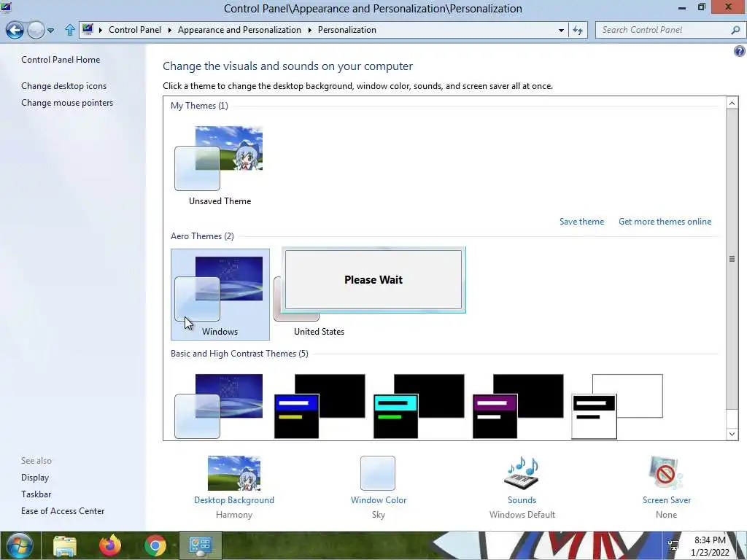Viewport: 747px width, 560px height.
Task: Click the theme list scroll down arrow
Action: pyautogui.click(x=732, y=434)
